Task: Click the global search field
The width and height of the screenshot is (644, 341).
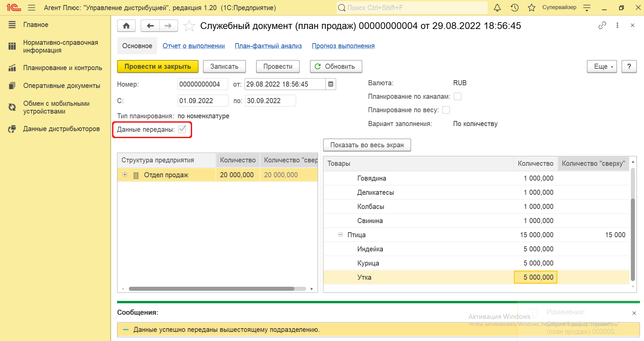Action: 412,7
